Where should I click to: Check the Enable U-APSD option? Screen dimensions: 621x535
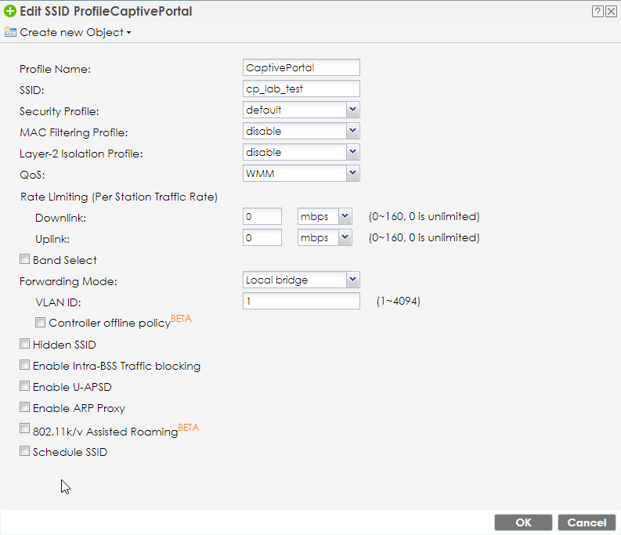tap(25, 387)
